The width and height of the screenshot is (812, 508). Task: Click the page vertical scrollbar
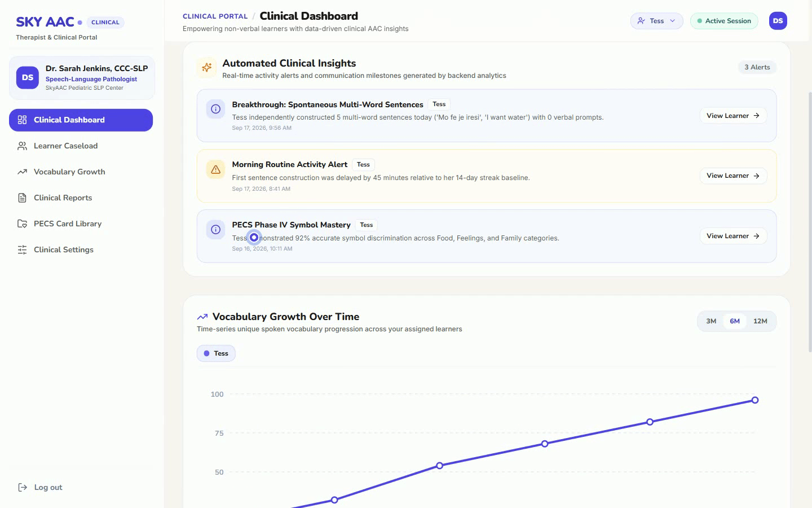coord(810,222)
